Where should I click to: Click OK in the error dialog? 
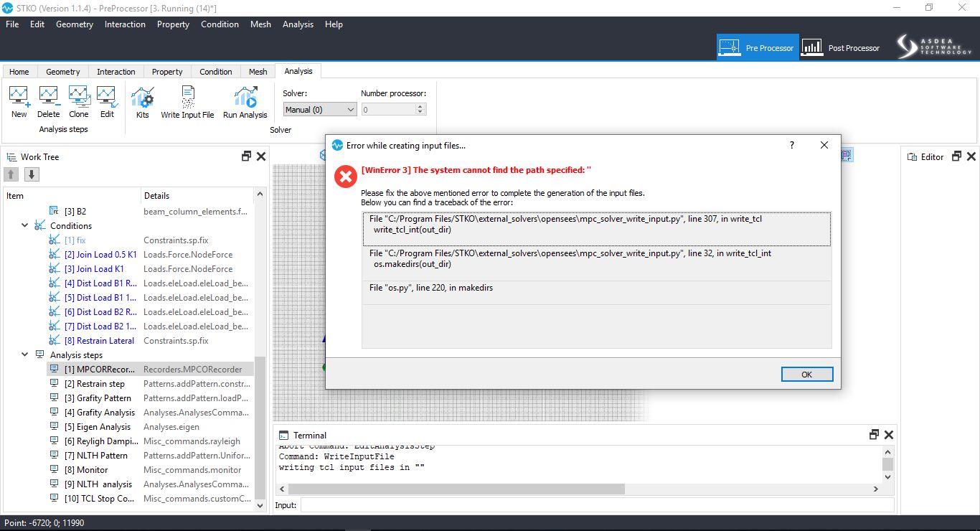(x=807, y=375)
